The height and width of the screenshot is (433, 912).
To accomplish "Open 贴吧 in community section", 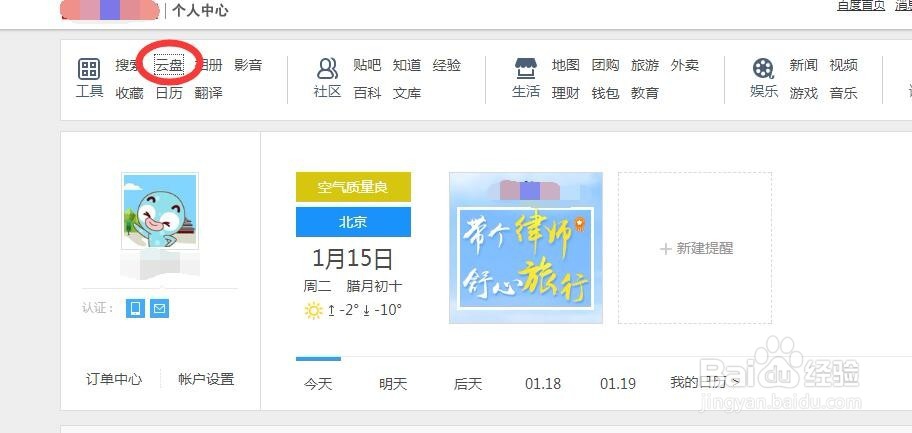I will pyautogui.click(x=367, y=65).
